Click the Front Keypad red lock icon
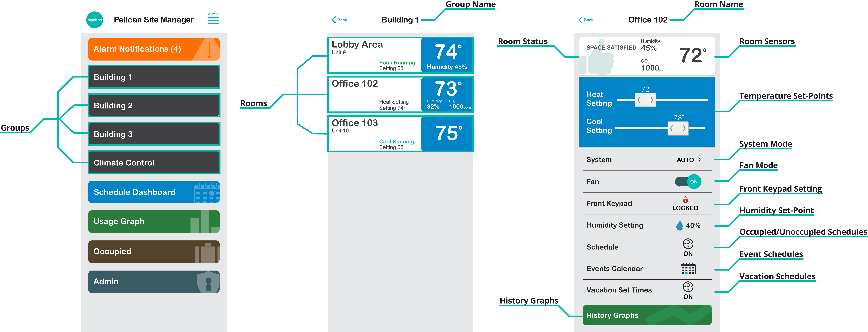The width and height of the screenshot is (868, 332). point(685,200)
